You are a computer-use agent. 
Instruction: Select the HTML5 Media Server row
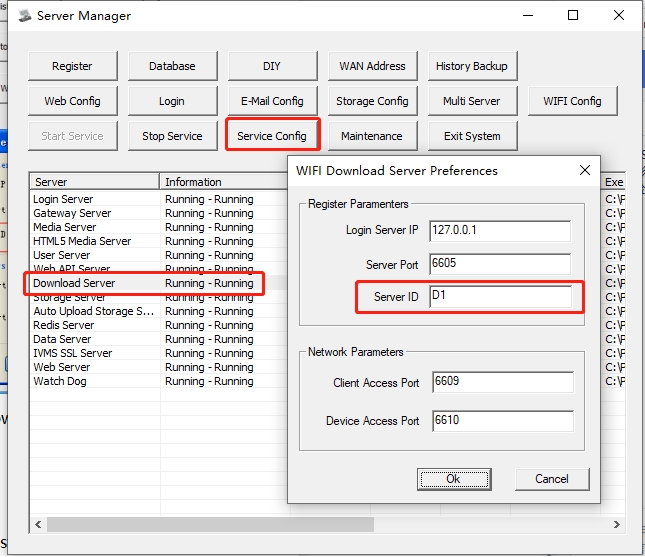[159, 241]
